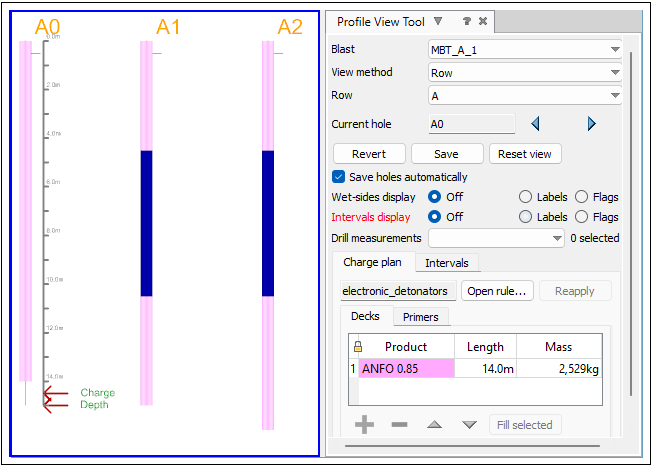
Task: Click the 14.0m length cell
Action: [485, 368]
